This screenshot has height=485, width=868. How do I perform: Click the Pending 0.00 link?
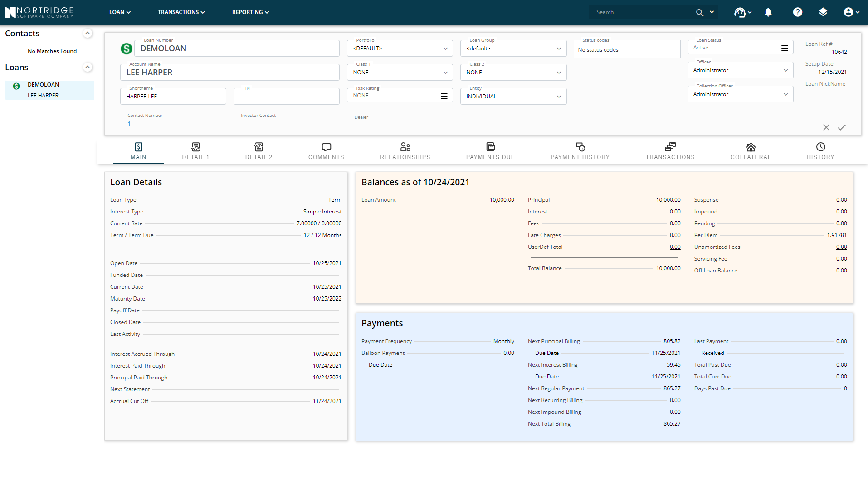coord(841,223)
